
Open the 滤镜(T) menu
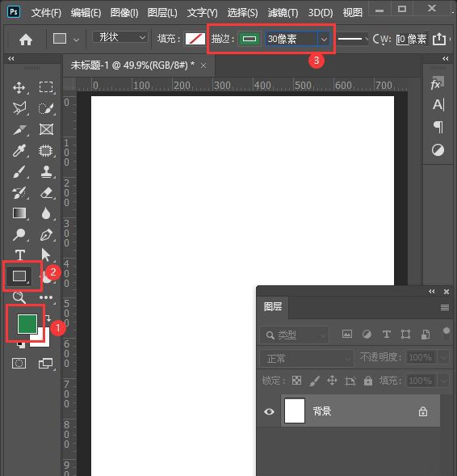coord(283,12)
